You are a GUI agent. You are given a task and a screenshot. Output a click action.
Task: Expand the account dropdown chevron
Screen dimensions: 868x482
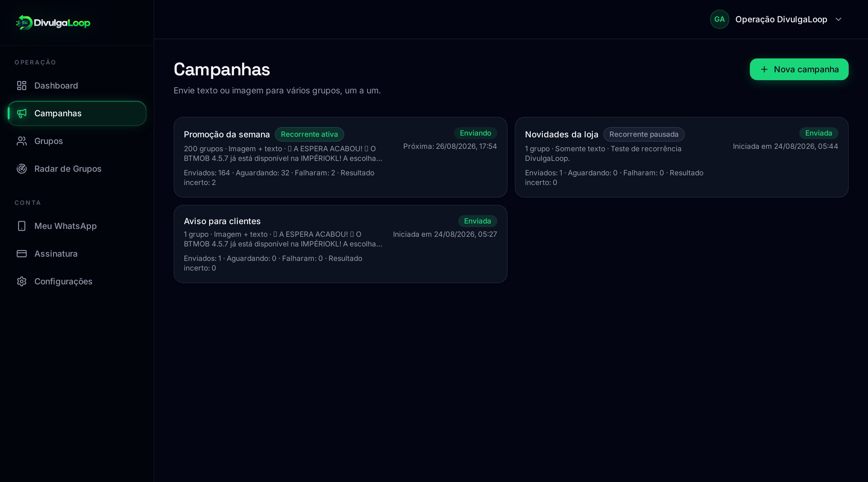[838, 19]
